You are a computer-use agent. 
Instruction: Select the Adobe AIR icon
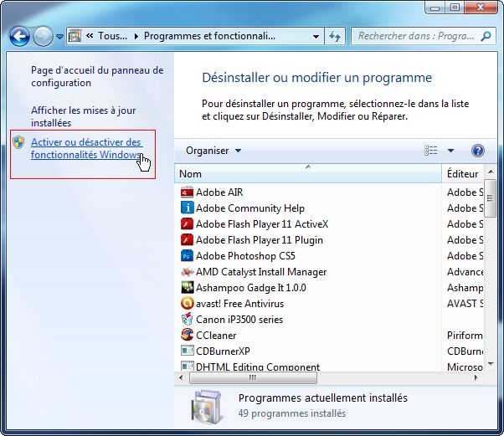[187, 192]
